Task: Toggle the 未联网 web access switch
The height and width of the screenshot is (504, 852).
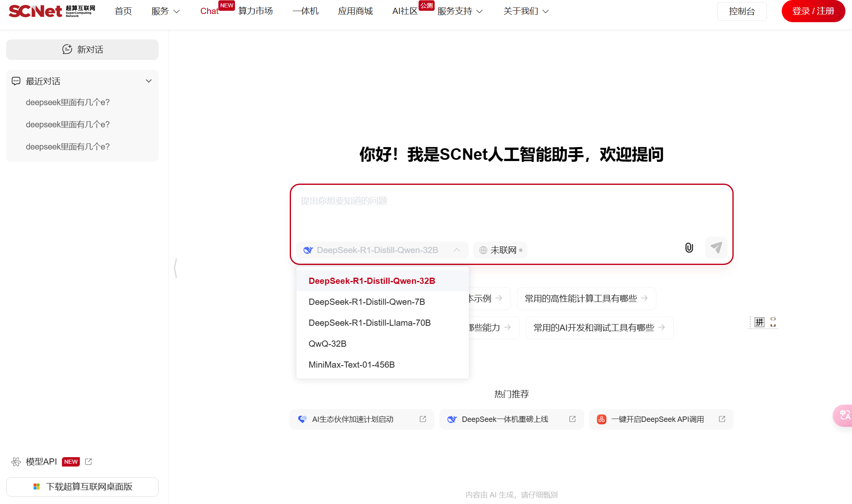Action: point(500,250)
